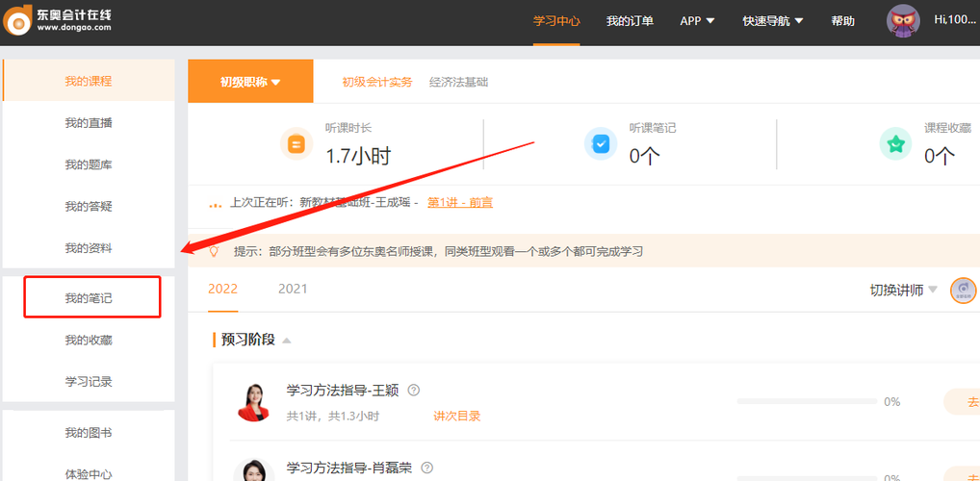Image resolution: width=980 pixels, height=481 pixels.
Task: Click the 学习方法指导-肖磊荣 course title
Action: coord(349,468)
